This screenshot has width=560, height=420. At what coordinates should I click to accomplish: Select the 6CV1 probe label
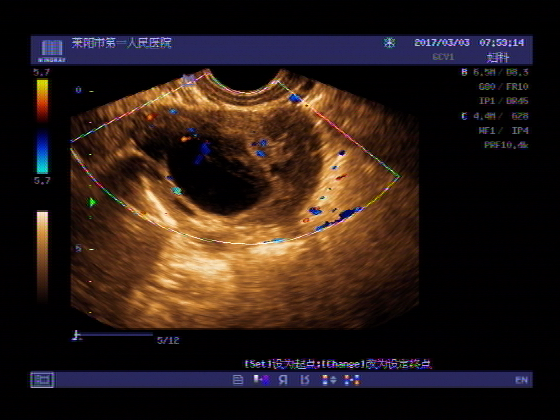[443, 57]
